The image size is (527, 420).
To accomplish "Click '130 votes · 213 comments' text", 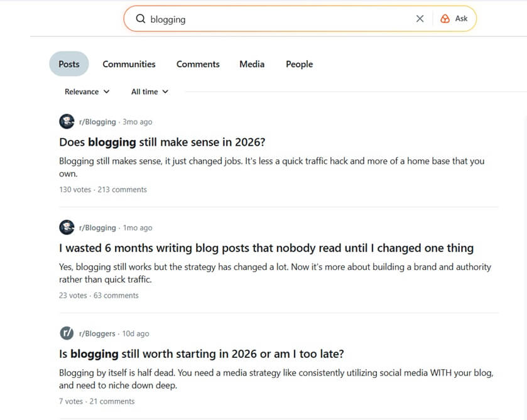I will (x=103, y=190).
